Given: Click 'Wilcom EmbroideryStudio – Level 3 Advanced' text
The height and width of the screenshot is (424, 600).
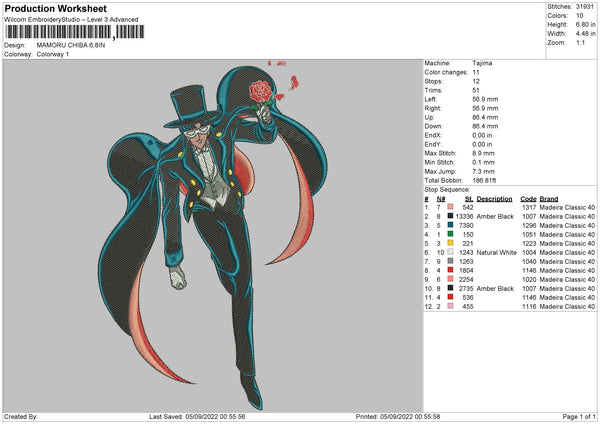Looking at the screenshot, I should (71, 20).
